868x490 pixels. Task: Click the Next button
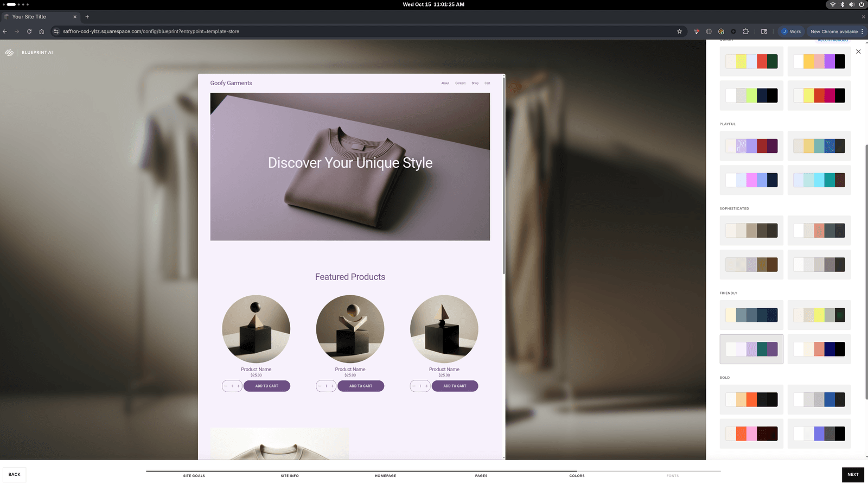click(853, 474)
